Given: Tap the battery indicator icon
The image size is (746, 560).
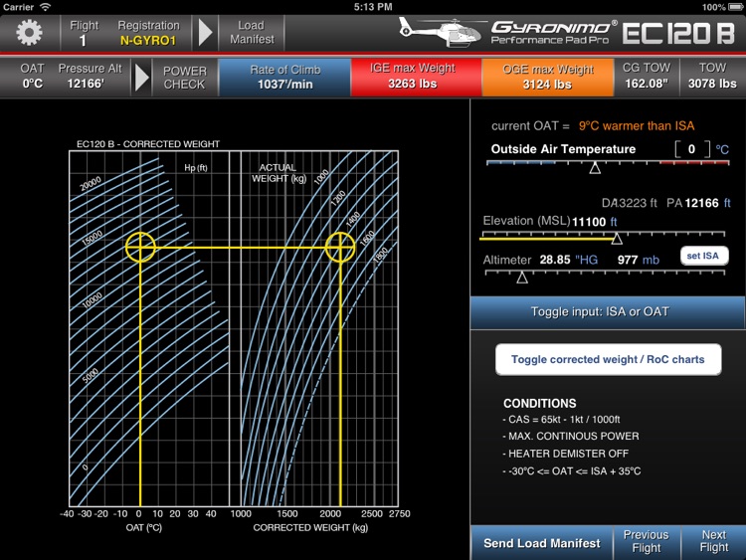Looking at the screenshot, I should [x=735, y=7].
